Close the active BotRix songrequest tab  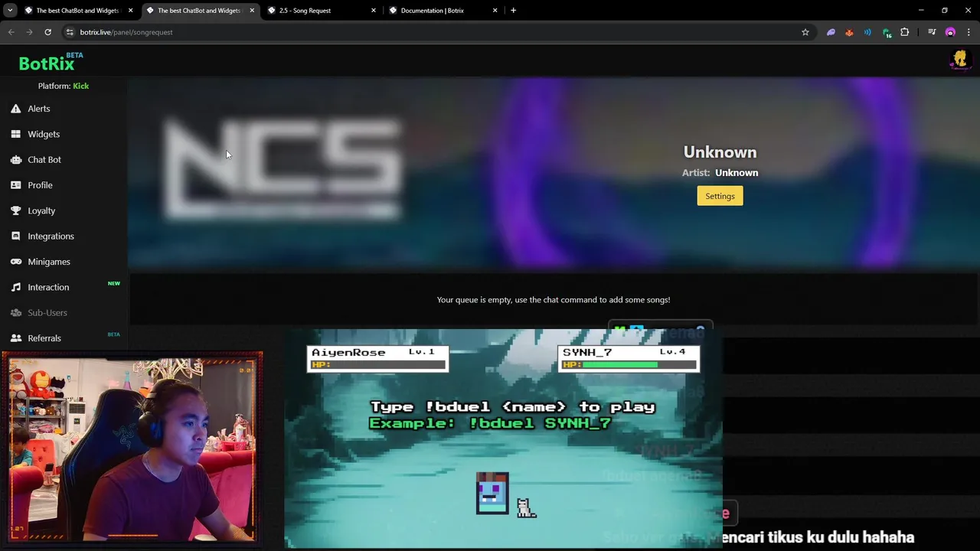click(252, 11)
